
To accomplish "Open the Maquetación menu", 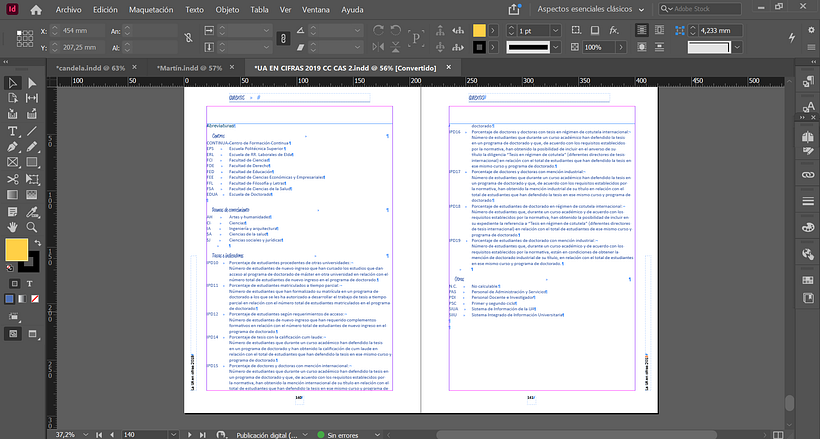I will (151, 9).
